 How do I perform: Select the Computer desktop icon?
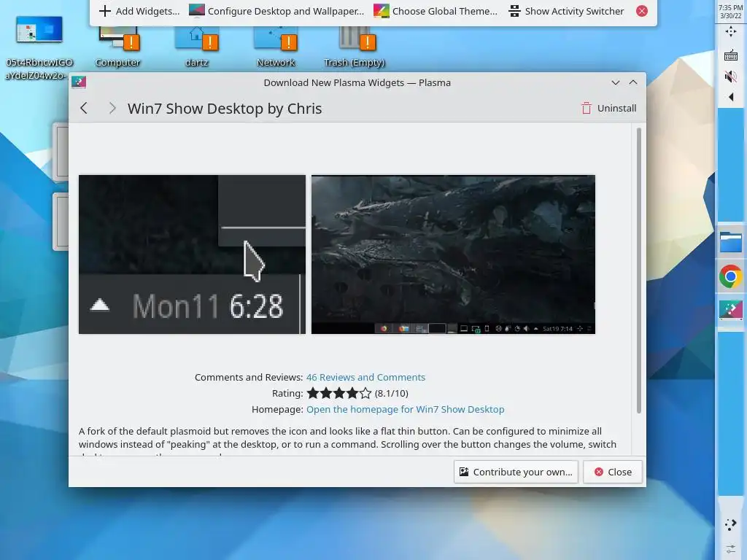coord(117,47)
